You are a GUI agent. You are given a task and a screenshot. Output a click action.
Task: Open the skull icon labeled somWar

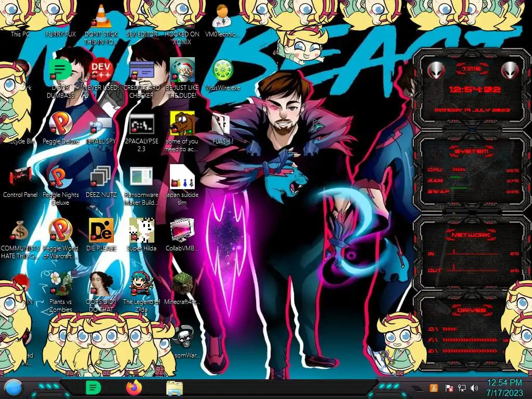185,341
